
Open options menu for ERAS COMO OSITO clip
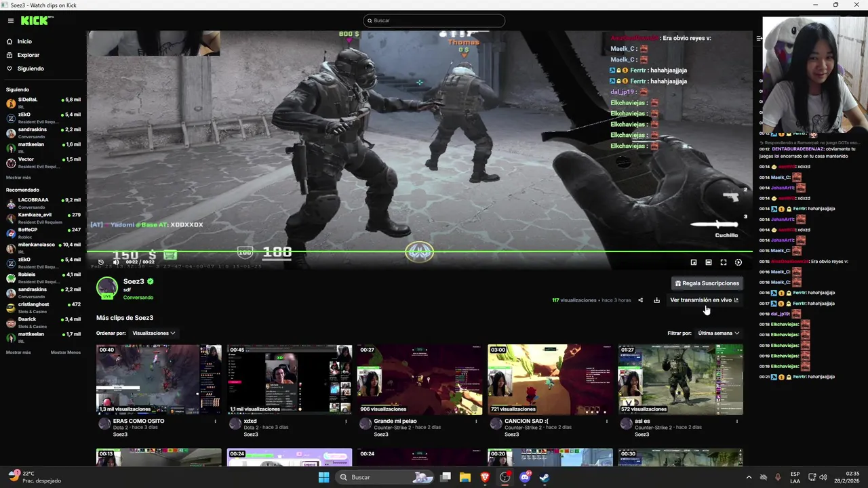[216, 422]
